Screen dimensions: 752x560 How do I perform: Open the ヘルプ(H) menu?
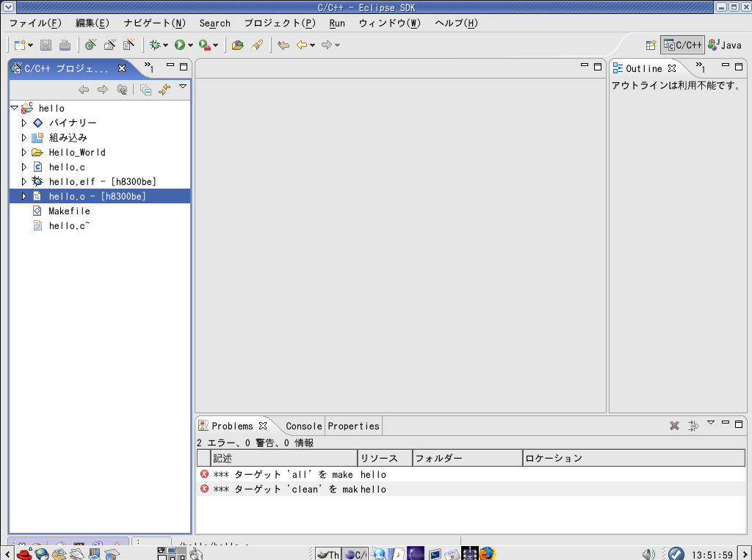point(456,23)
